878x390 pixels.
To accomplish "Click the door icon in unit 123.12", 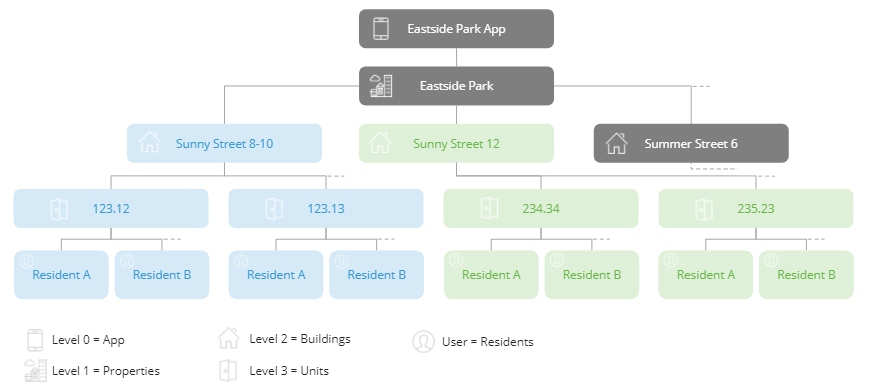I will click(x=59, y=209).
